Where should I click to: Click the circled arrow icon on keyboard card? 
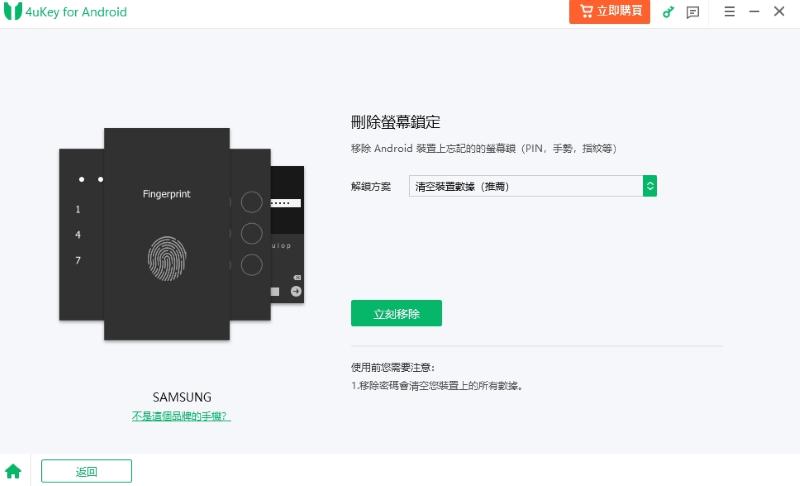[296, 291]
